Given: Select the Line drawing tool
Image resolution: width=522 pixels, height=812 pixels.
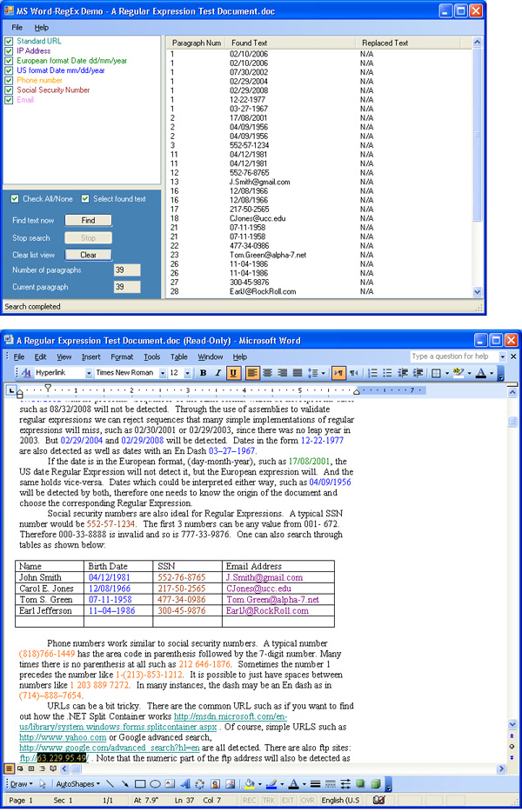Looking at the screenshot, I should [x=110, y=784].
